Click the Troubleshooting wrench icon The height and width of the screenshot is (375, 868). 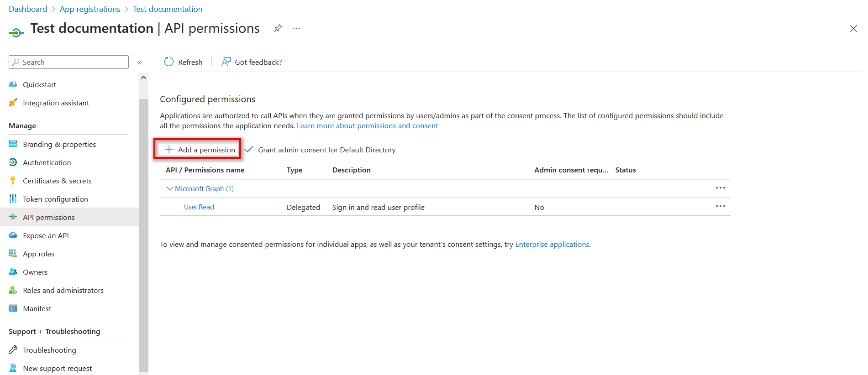13,350
